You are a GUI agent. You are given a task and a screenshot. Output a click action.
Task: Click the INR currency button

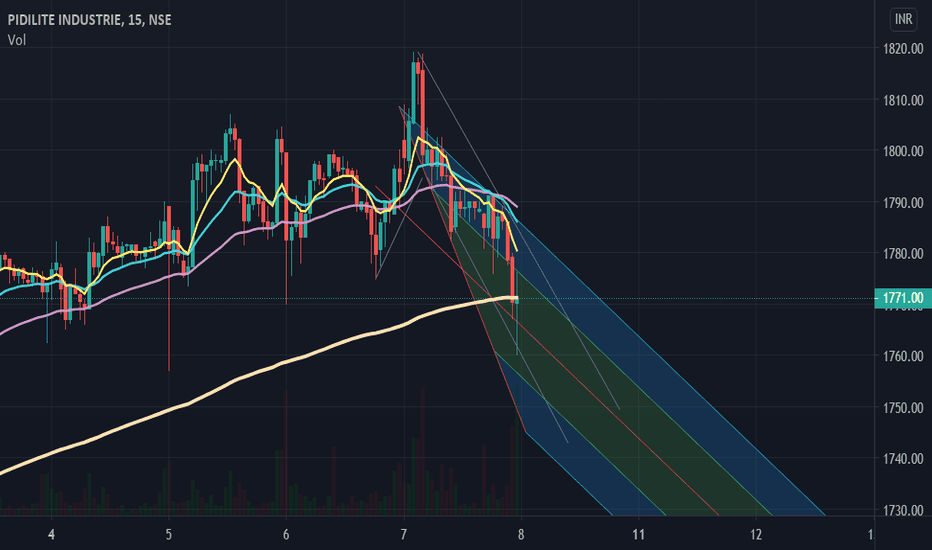click(x=903, y=19)
